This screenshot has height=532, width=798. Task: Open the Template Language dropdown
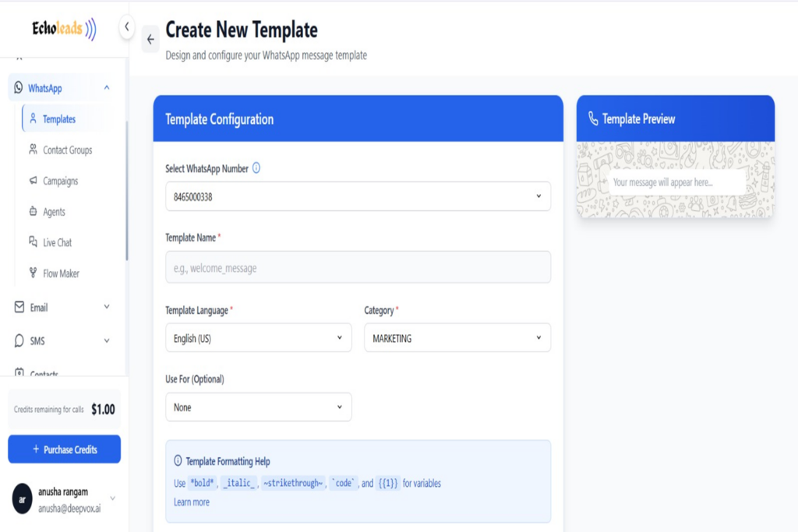258,338
